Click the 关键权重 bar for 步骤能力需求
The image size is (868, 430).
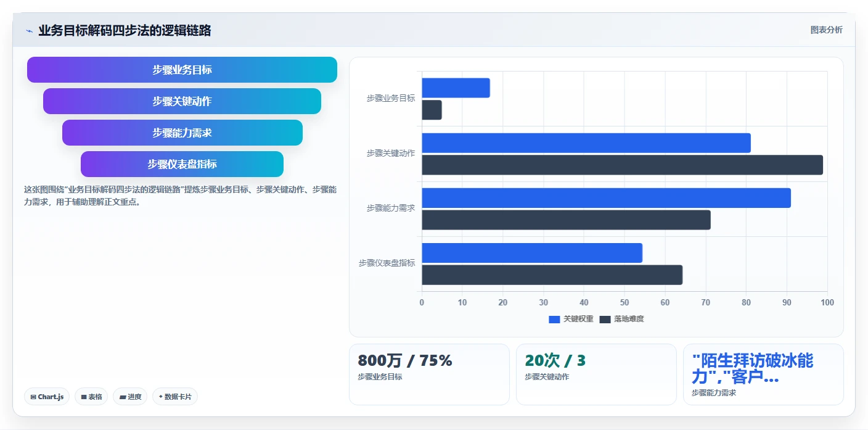[606, 197]
